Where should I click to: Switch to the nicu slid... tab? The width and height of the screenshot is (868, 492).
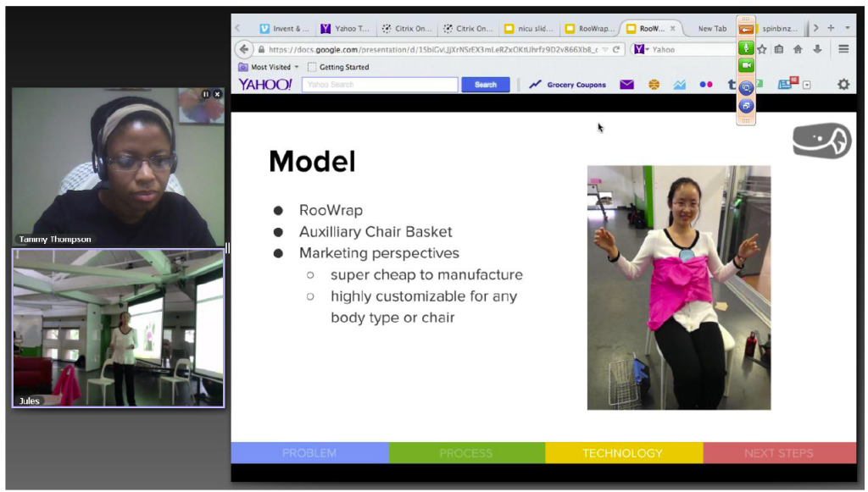point(529,28)
